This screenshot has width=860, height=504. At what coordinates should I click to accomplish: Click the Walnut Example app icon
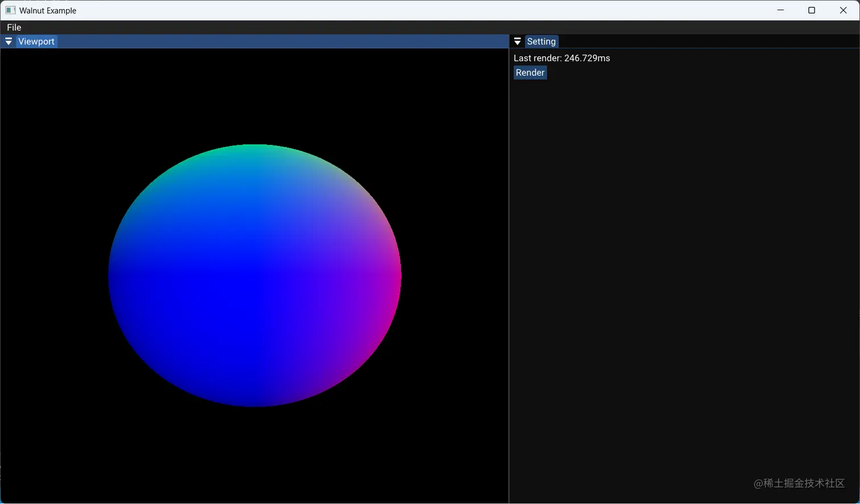(10, 10)
